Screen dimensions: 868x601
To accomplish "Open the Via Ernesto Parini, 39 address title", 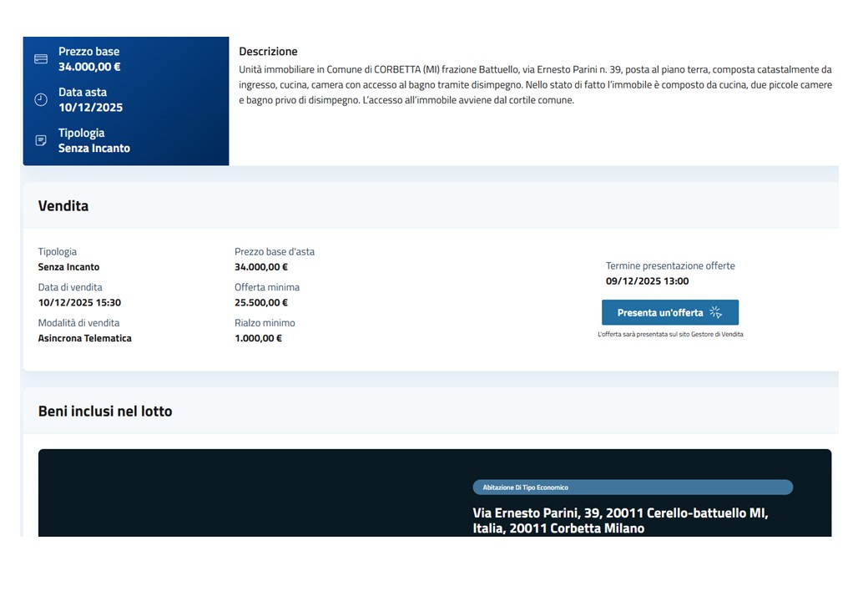I will [x=620, y=521].
